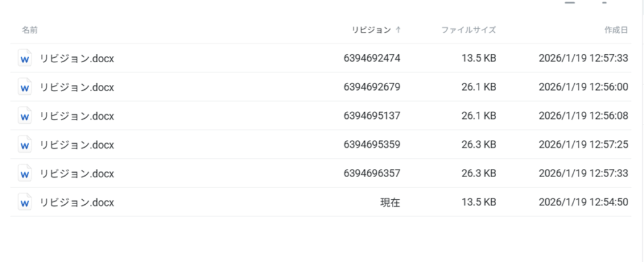Open リビジョン.docx file name for revision 6394692474
Image resolution: width=644 pixels, height=262 pixels.
(x=77, y=58)
